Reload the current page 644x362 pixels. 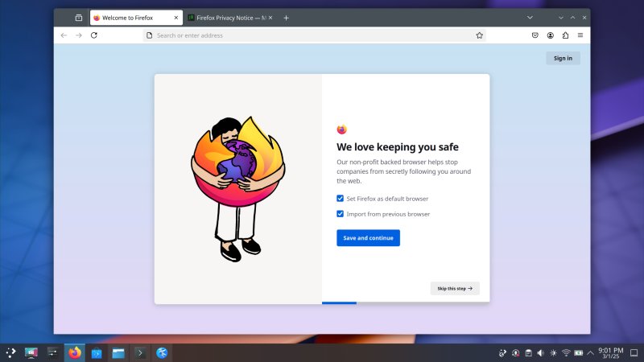click(94, 35)
